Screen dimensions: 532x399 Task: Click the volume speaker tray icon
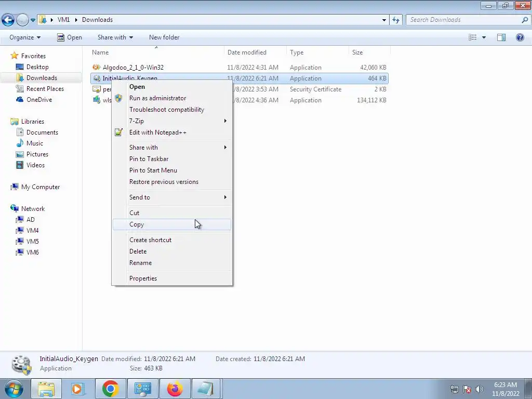[480, 389]
